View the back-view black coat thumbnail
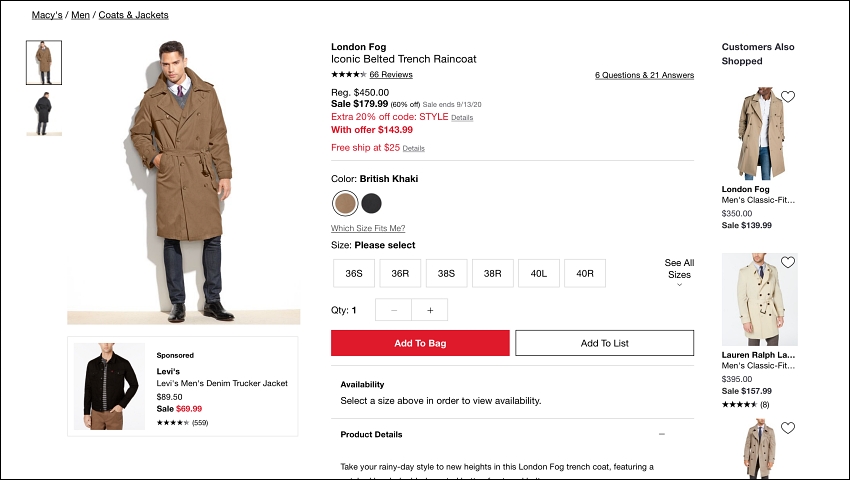Viewport: 850px width, 480px height. click(x=44, y=113)
